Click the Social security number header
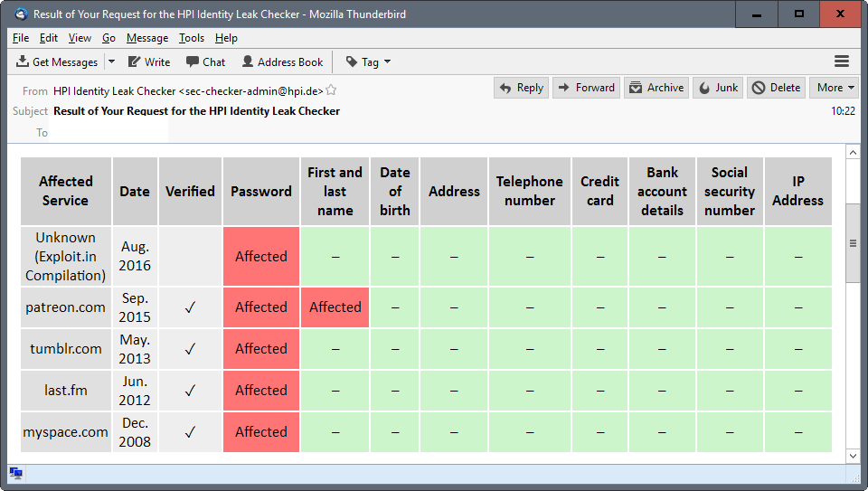The image size is (868, 491). point(730,191)
